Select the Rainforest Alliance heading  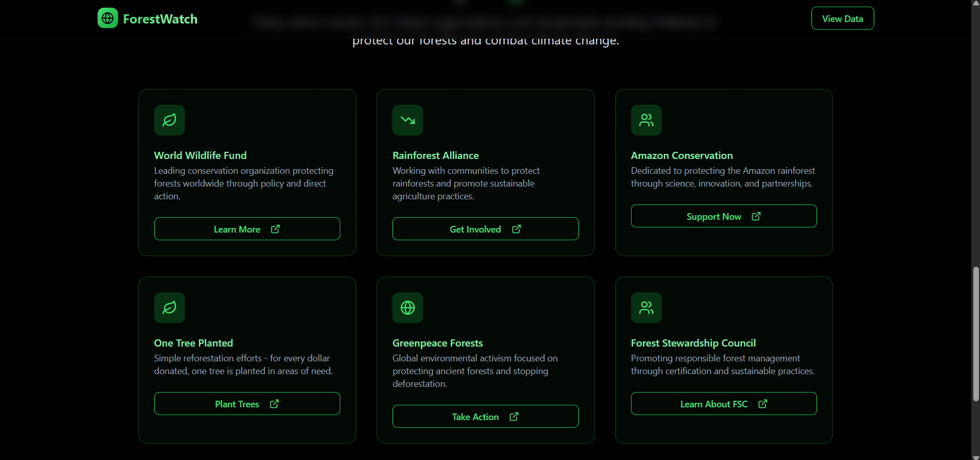(436, 155)
